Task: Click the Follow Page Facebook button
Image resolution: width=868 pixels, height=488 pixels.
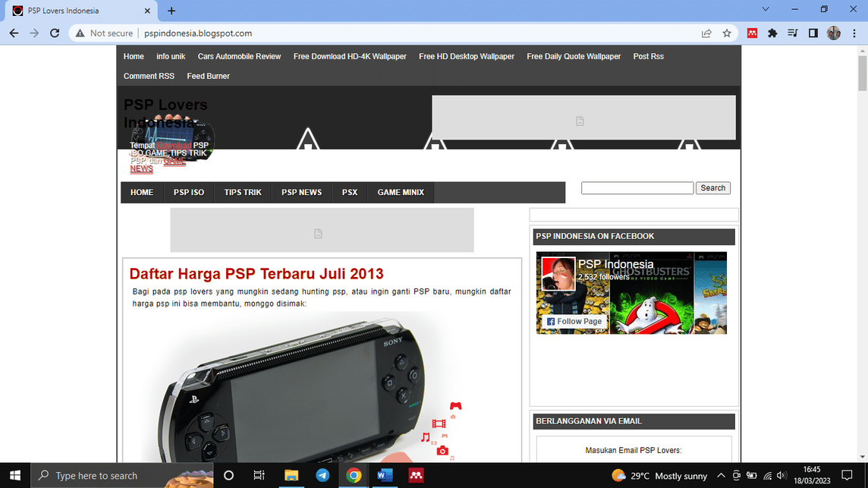Action: pyautogui.click(x=574, y=321)
